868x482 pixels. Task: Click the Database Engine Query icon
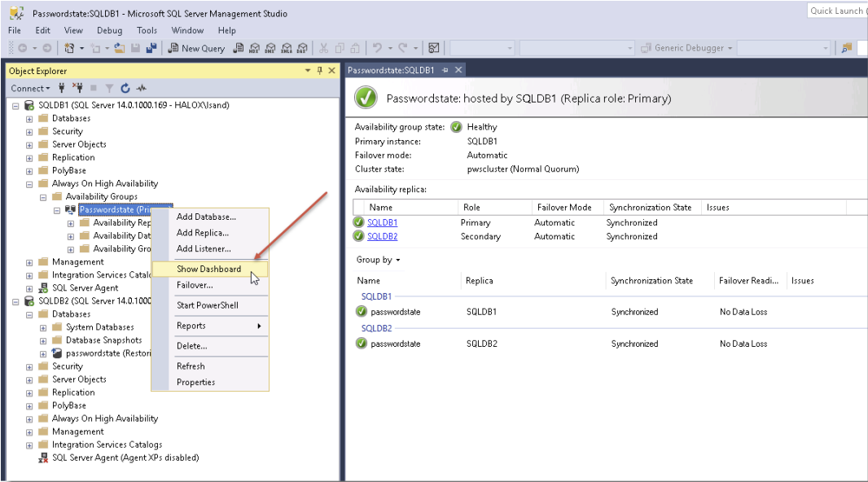click(238, 48)
